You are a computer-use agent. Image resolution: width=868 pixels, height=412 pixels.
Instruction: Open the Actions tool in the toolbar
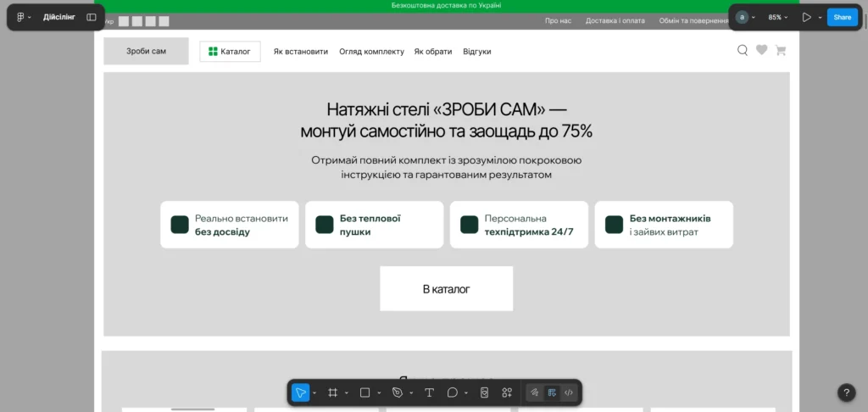[507, 393]
